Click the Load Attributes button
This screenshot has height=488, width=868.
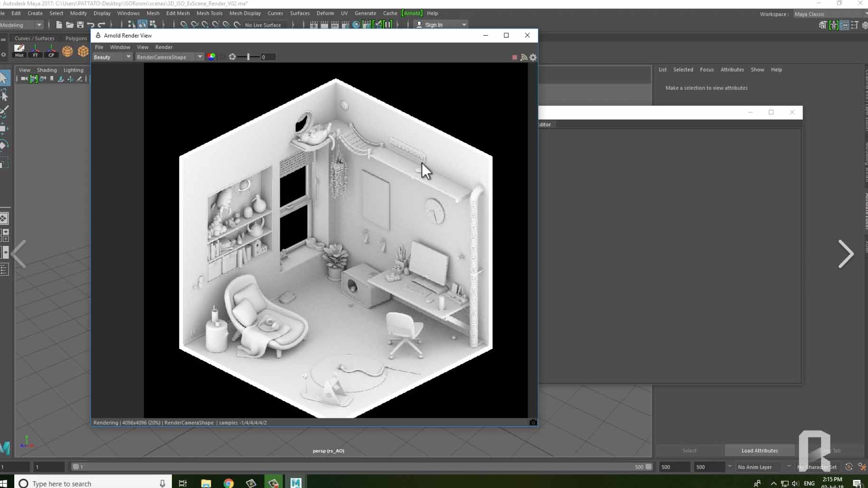(x=759, y=450)
